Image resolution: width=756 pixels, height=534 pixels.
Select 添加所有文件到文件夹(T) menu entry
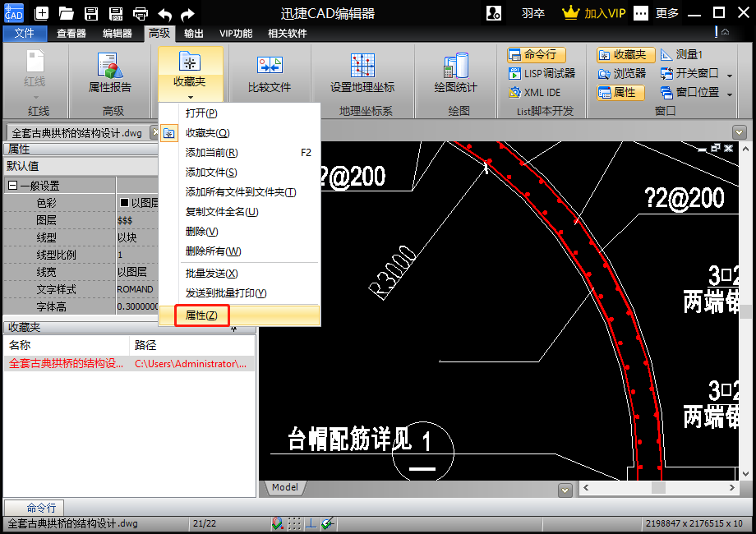[x=240, y=191]
